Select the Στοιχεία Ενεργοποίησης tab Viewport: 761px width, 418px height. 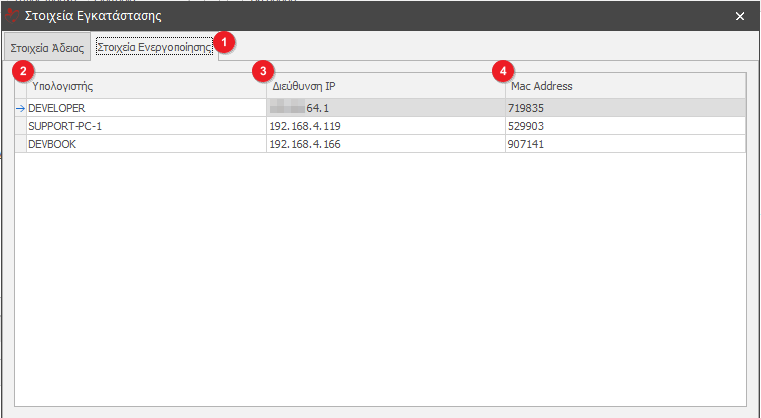[154, 47]
